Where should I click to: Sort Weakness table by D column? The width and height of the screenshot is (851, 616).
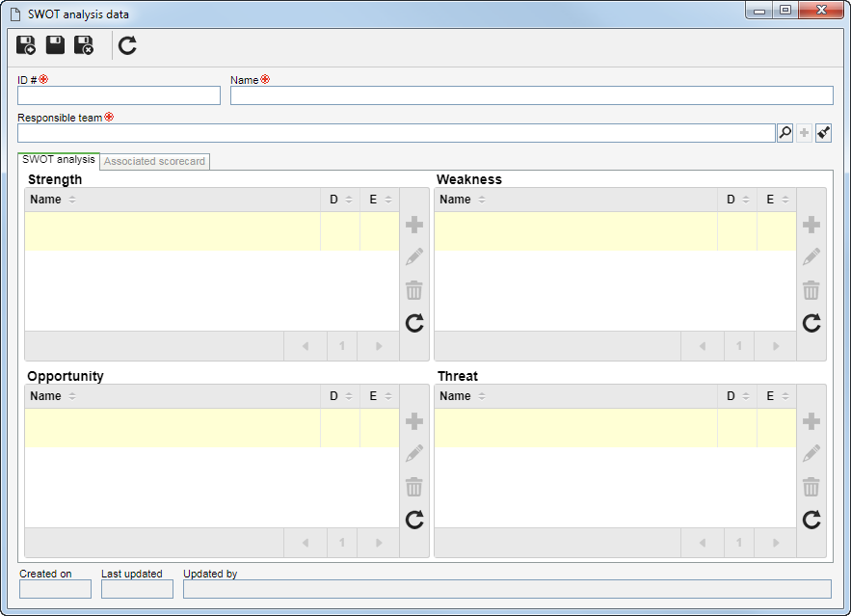(x=737, y=200)
